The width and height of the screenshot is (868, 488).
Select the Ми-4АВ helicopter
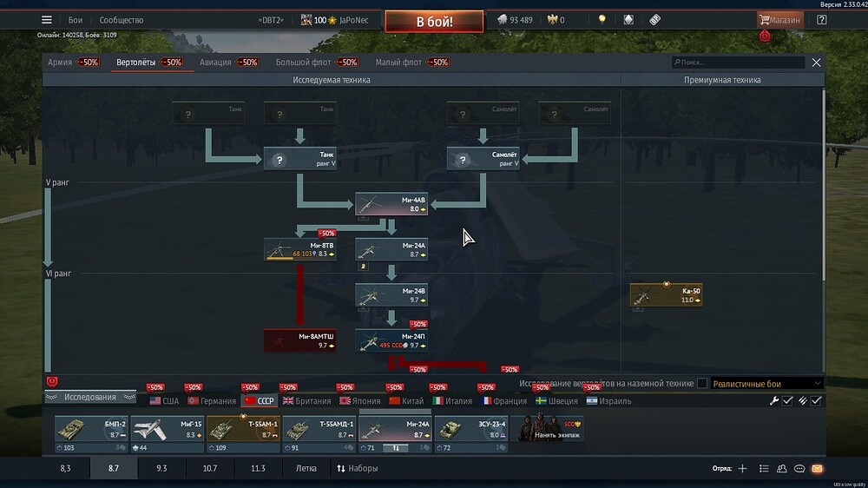click(391, 204)
